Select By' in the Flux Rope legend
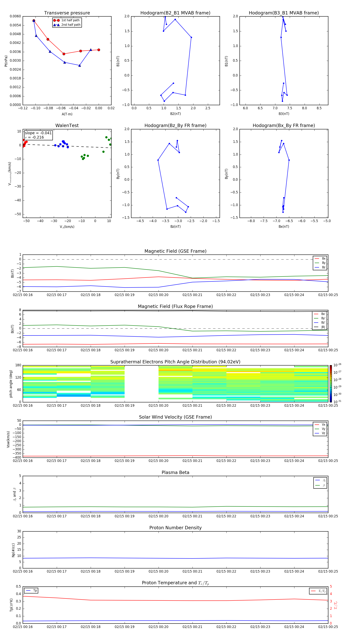Viewport: 351px width, 644px height. 320,318
